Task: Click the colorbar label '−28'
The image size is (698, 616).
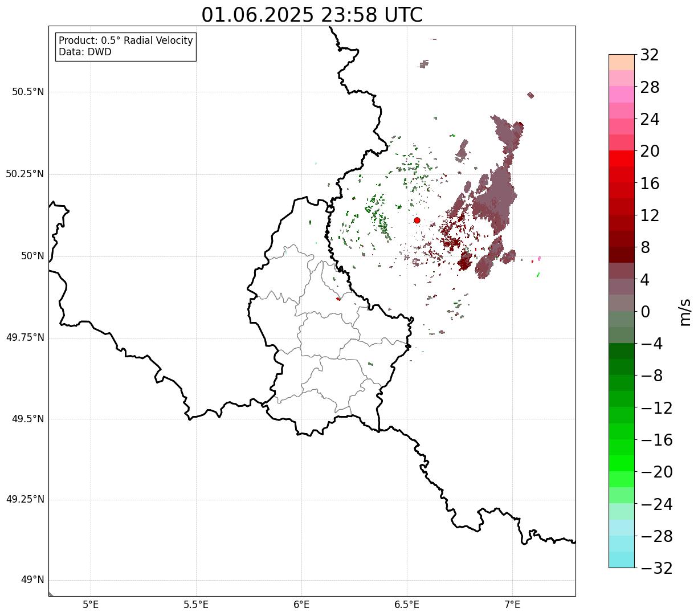Action: [656, 536]
